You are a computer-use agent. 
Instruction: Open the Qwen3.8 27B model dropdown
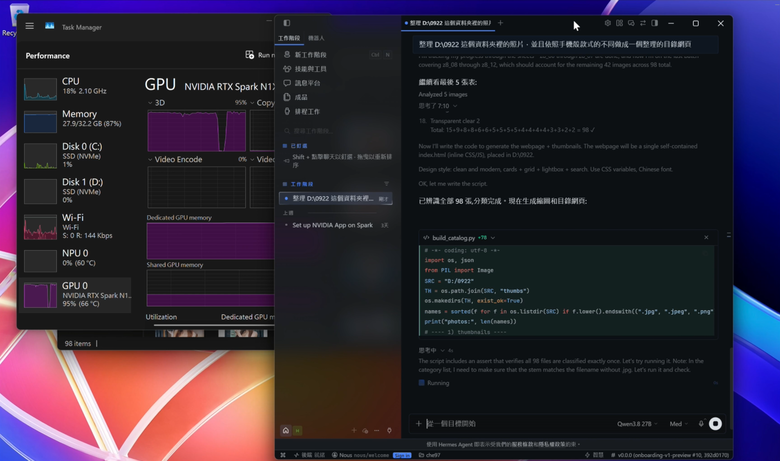[x=637, y=424]
